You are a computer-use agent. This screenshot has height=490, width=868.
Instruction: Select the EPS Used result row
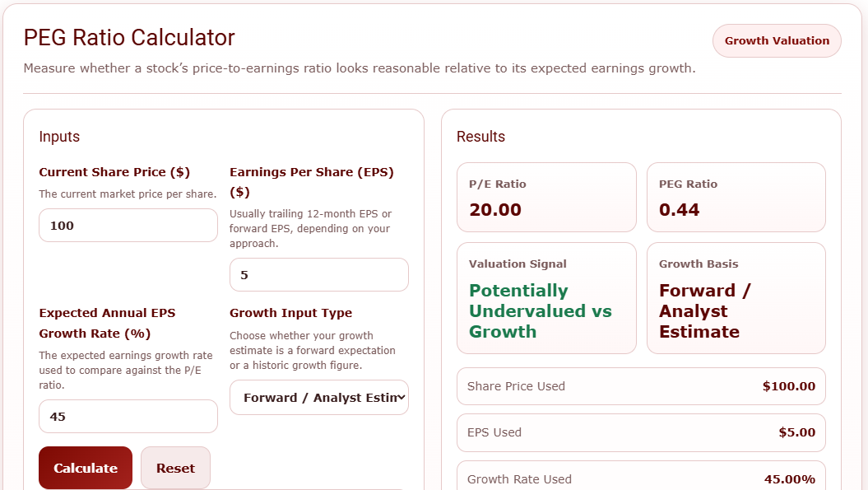click(641, 432)
